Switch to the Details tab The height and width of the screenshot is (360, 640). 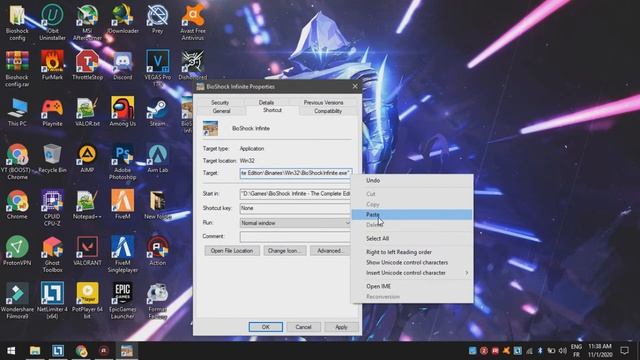266,102
